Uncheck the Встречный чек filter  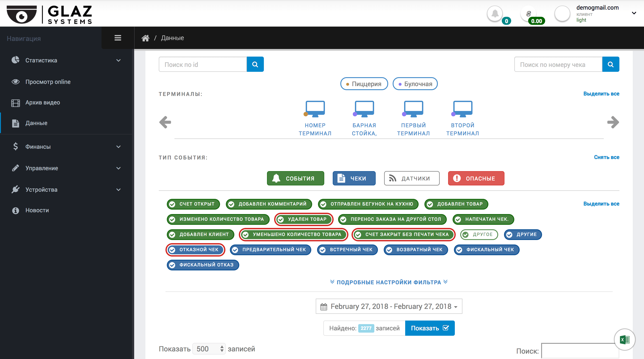coord(347,250)
